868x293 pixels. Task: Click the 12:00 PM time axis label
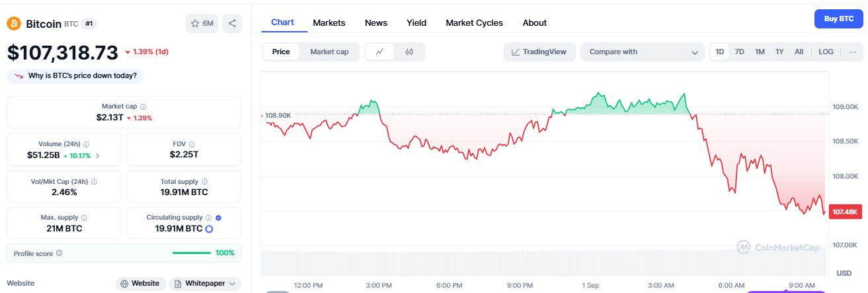click(x=308, y=285)
